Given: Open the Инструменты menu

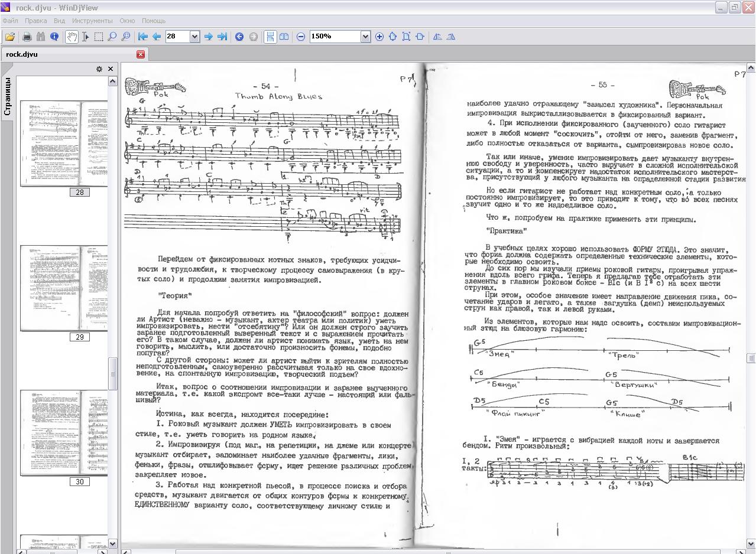Looking at the screenshot, I should pyautogui.click(x=92, y=21).
